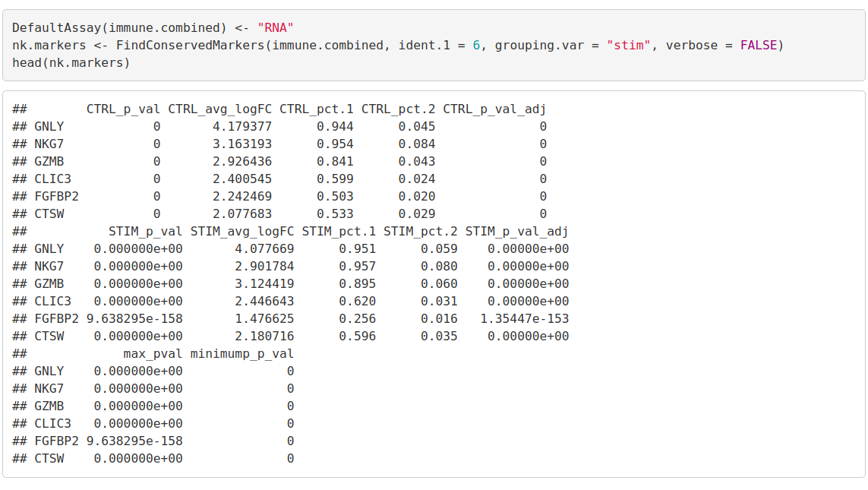Click the CTSW gene name
This screenshot has height=490, width=868.
51,213
